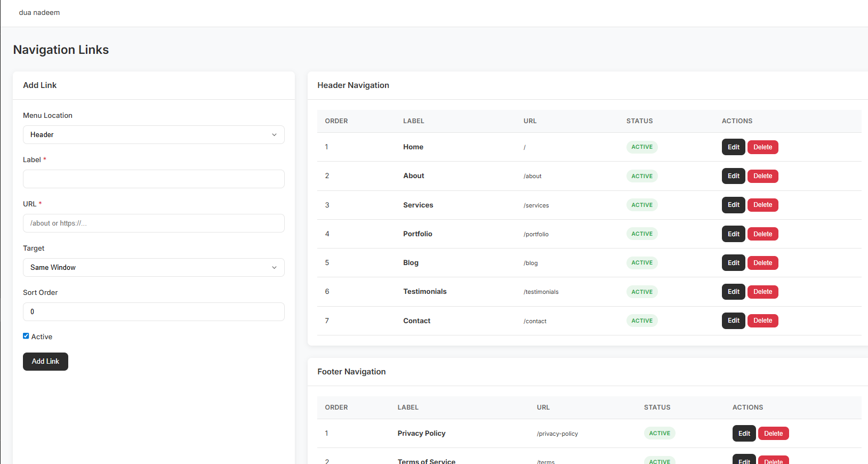
Task: Open the Menu Location dropdown
Action: click(154, 135)
